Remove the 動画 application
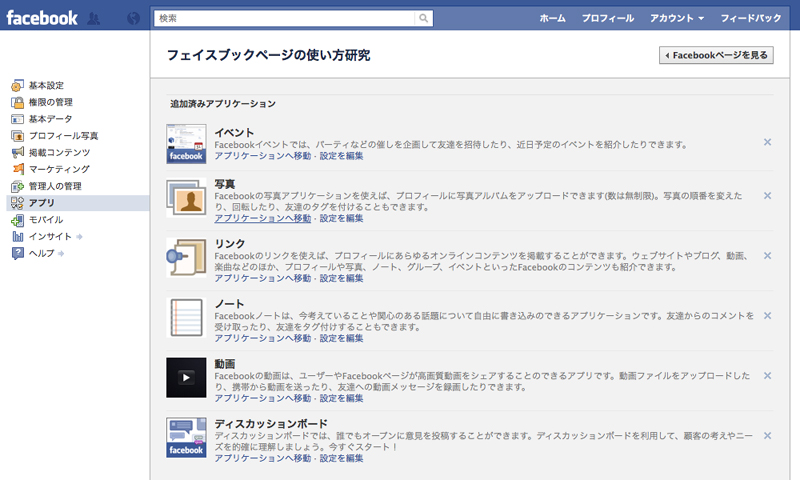This screenshot has height=480, width=800. pyautogui.click(x=767, y=375)
